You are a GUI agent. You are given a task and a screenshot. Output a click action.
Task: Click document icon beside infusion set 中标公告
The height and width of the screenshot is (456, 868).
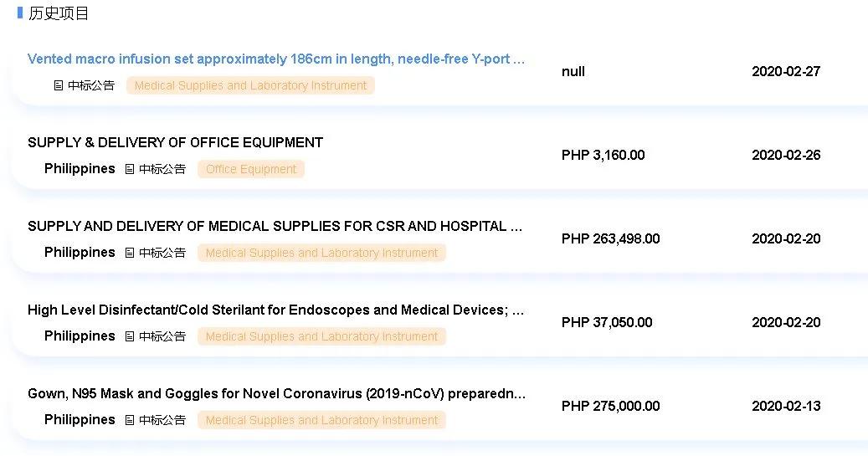tap(59, 85)
